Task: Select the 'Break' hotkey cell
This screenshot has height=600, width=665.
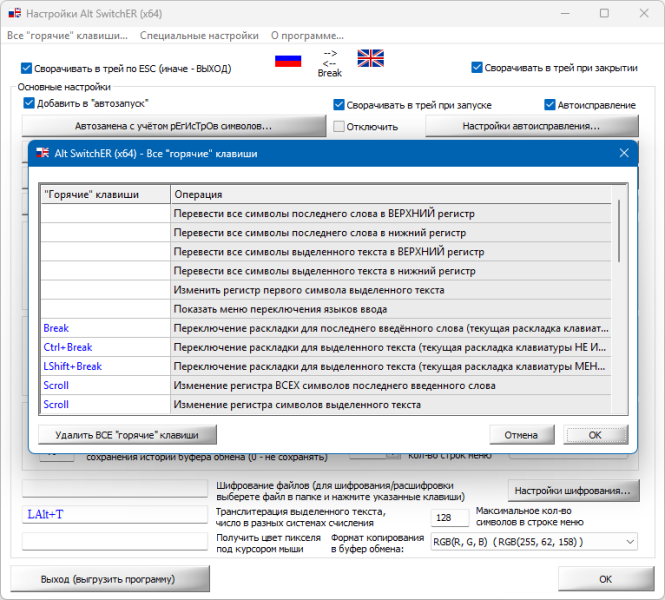Action: [106, 328]
